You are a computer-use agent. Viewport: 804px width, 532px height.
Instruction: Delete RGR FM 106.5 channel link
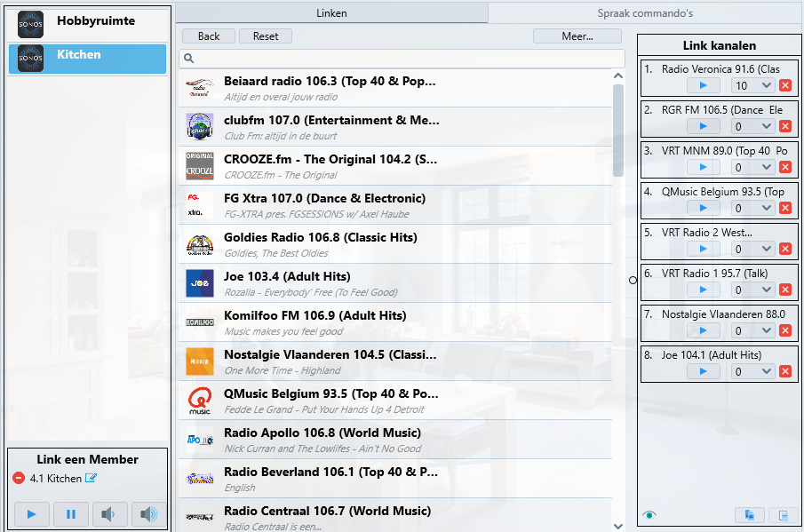pyautogui.click(x=785, y=127)
